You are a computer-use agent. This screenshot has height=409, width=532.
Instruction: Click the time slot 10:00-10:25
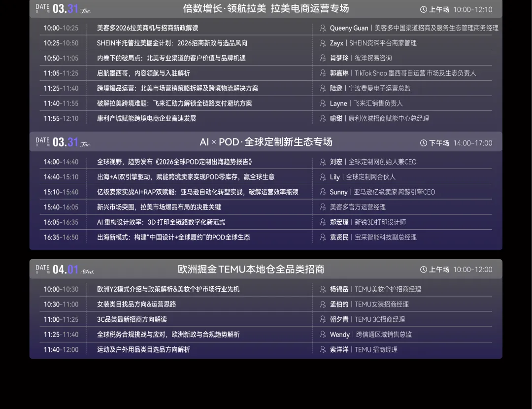(61, 28)
